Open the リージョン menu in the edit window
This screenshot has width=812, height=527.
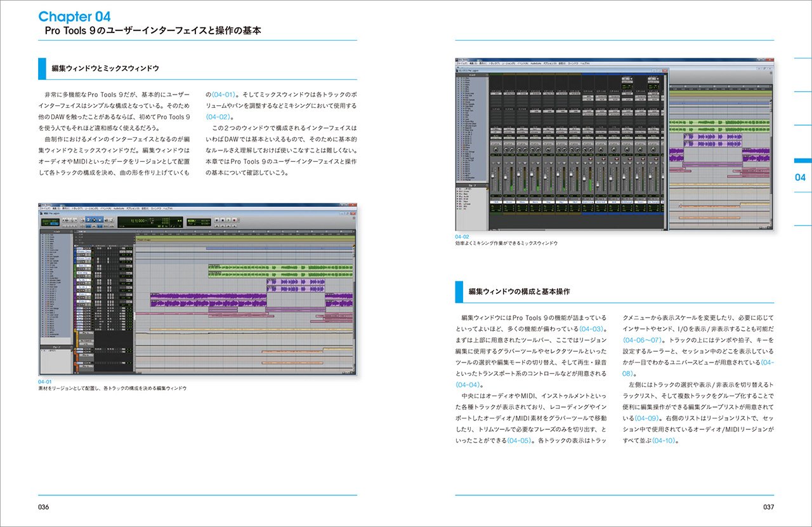click(91, 209)
